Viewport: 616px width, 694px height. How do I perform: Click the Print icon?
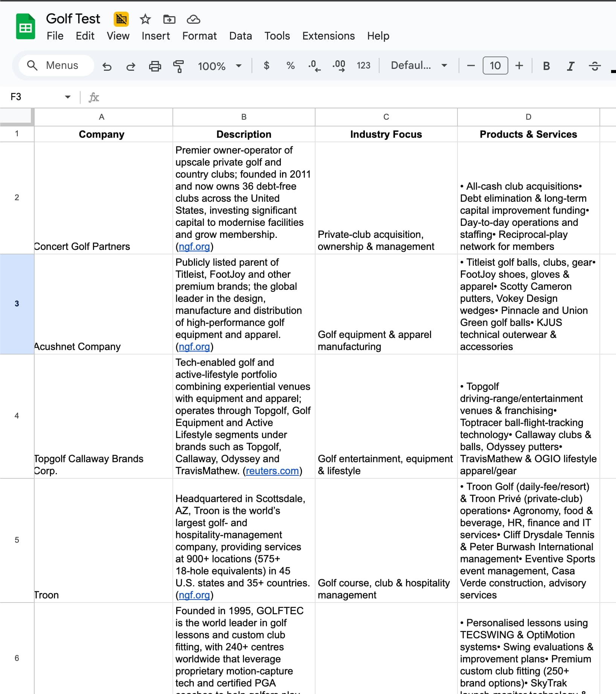tap(155, 66)
